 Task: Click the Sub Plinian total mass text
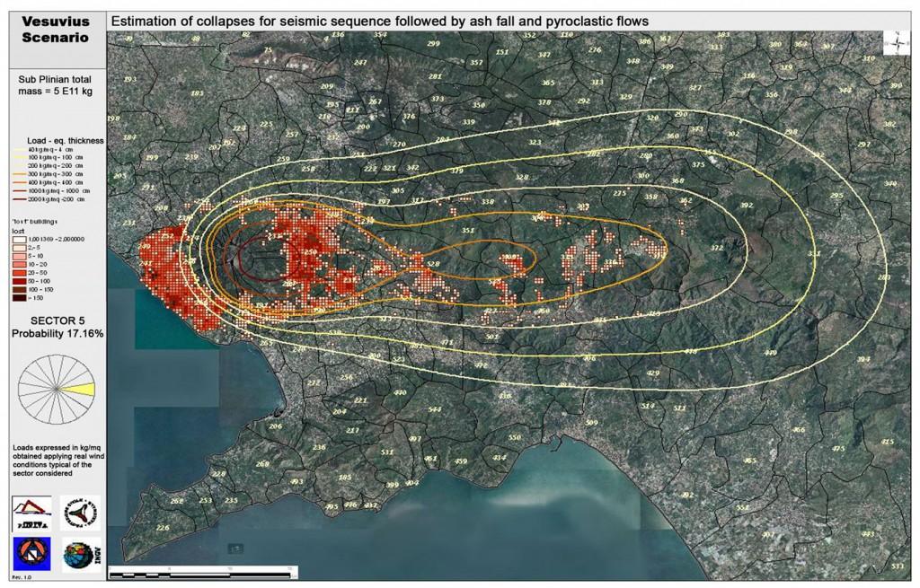(x=53, y=85)
